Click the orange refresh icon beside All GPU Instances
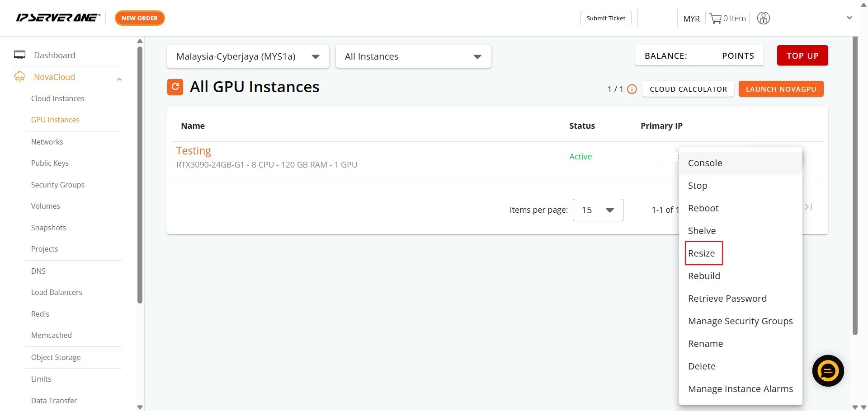Viewport: 868px width, 411px height. 175,87
